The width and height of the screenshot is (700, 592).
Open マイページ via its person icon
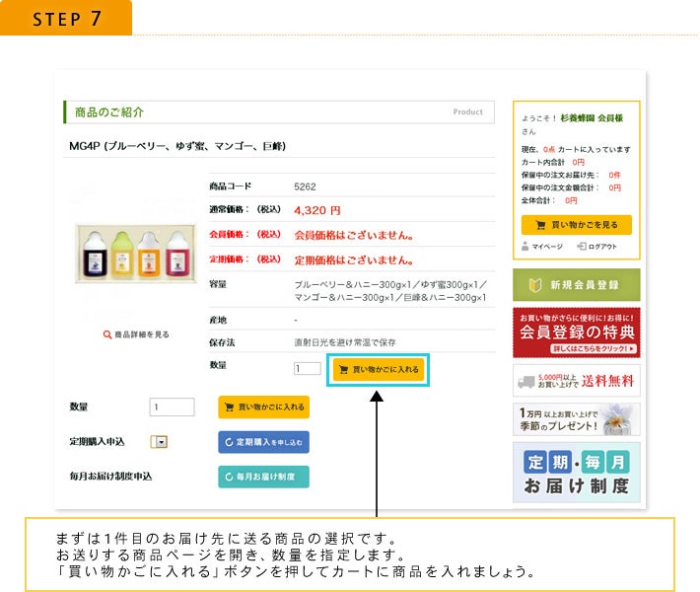point(525,247)
